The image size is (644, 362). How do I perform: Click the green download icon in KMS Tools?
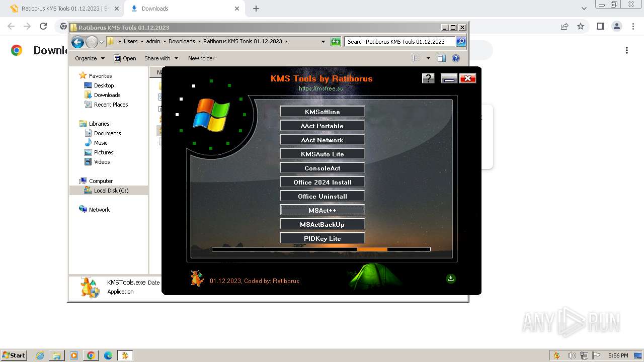click(451, 279)
